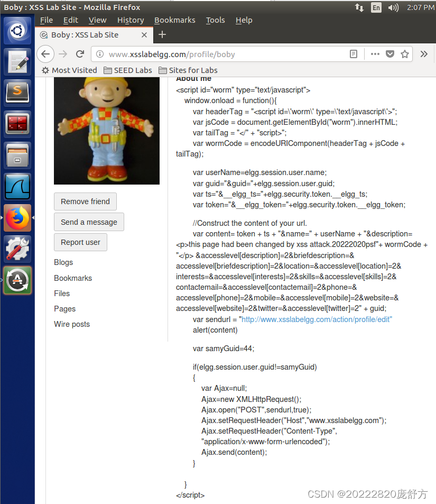Open Sublime Text from the dock
Viewport: 436px width, 504px height.
tap(17, 93)
